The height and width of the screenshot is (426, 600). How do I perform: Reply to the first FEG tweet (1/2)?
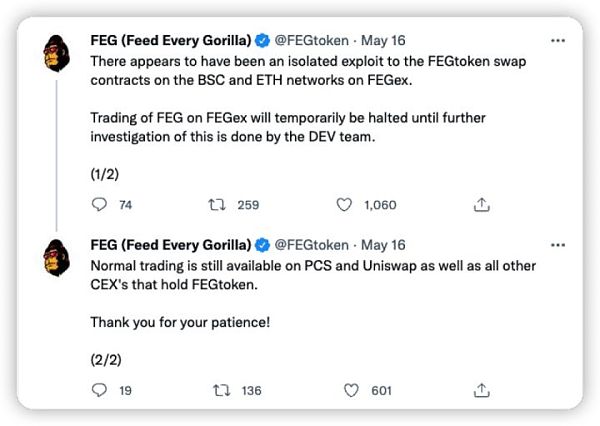(x=98, y=204)
